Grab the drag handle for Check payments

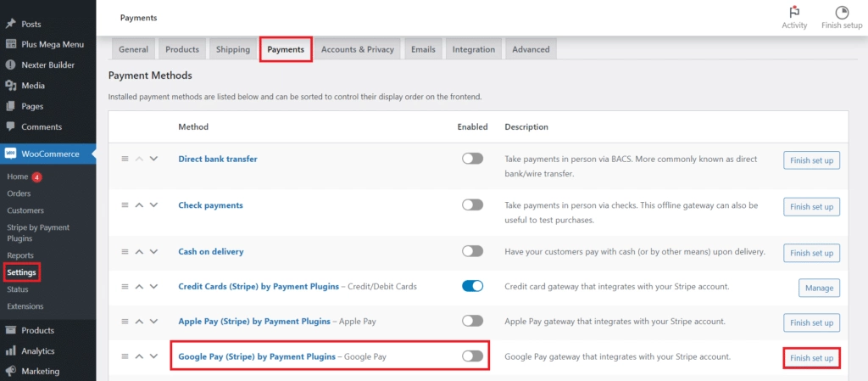point(125,205)
